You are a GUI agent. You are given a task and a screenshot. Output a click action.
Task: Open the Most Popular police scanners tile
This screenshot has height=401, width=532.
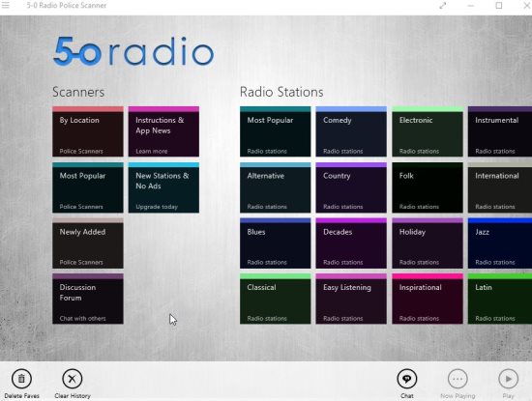(88, 187)
